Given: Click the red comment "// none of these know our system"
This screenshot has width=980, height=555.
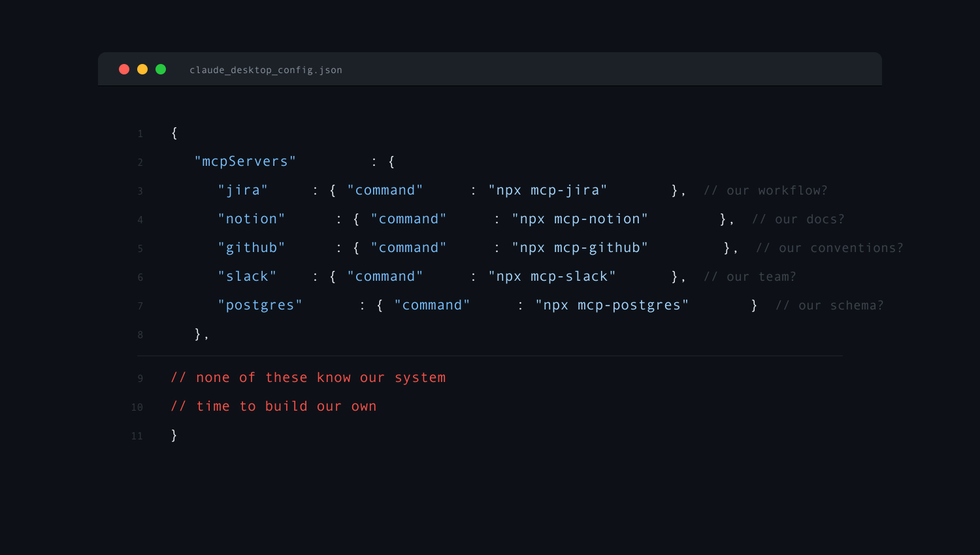Looking at the screenshot, I should (308, 378).
